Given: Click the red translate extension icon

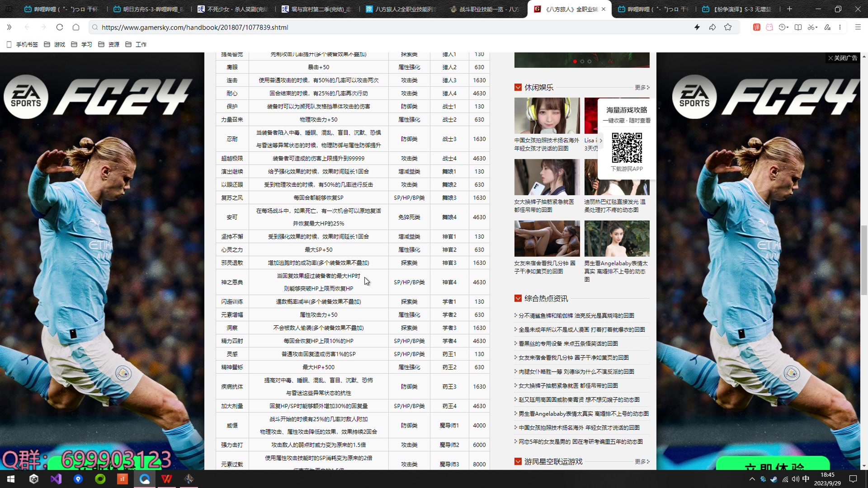Looking at the screenshot, I should coord(756,27).
